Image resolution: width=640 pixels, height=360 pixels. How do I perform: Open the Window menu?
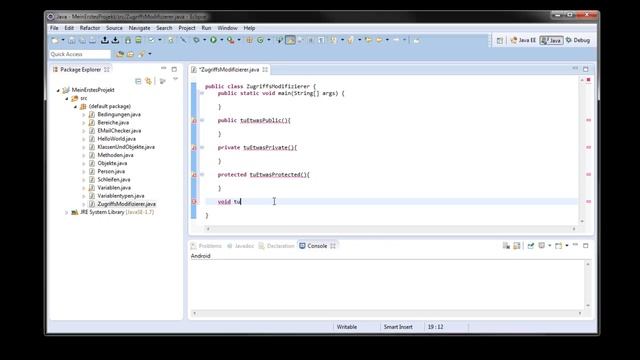tap(227, 28)
